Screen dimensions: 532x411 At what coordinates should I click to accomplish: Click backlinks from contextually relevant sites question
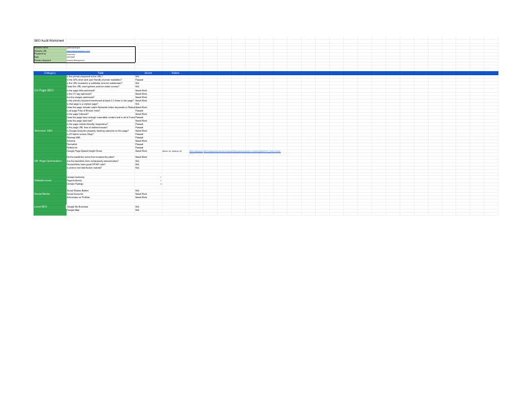[101, 161]
